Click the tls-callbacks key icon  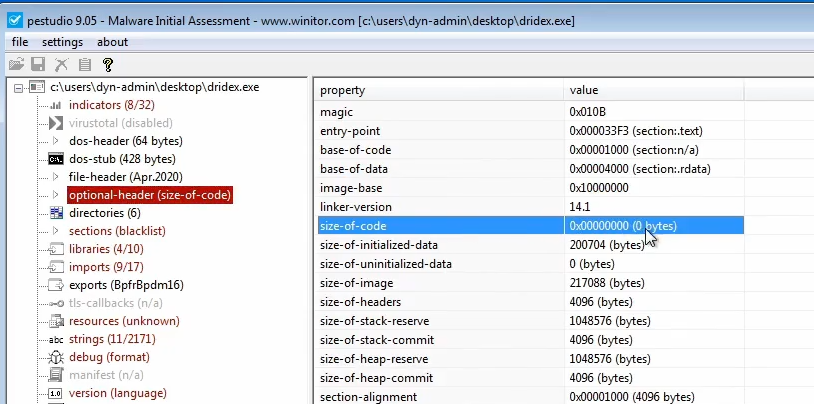tap(56, 303)
